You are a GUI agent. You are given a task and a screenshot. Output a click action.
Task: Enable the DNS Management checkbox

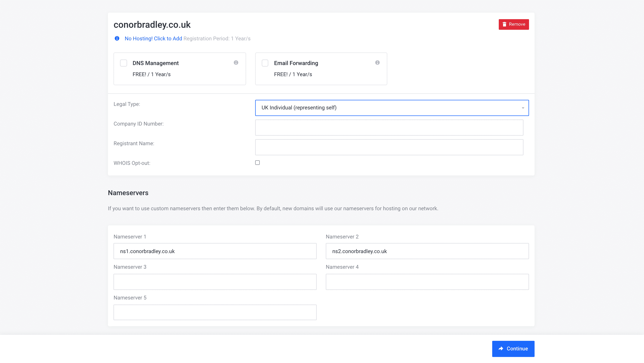(124, 63)
